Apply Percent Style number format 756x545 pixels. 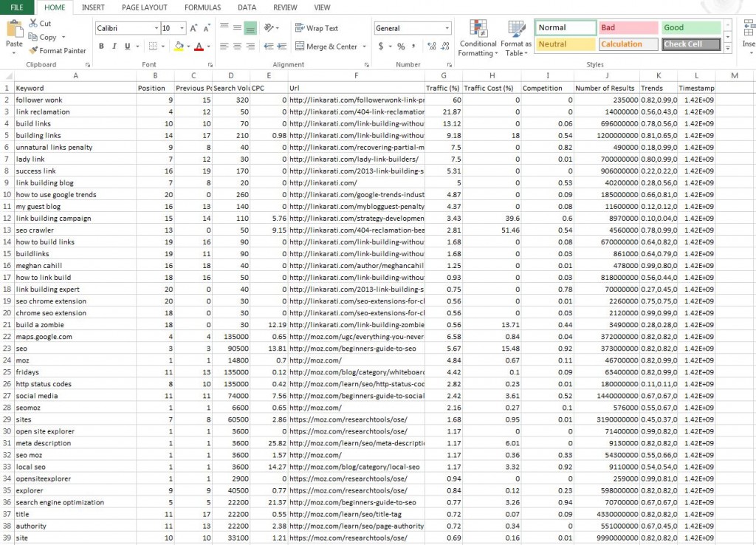pyautogui.click(x=401, y=47)
